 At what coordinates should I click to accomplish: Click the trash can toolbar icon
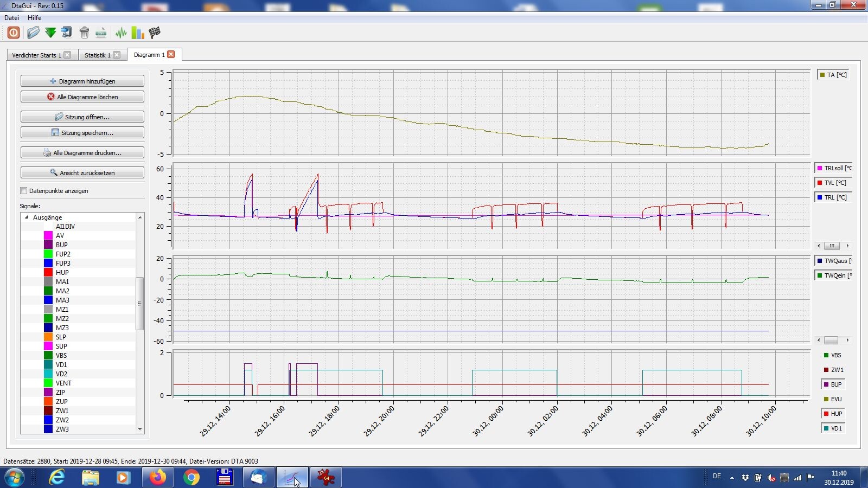click(x=84, y=33)
